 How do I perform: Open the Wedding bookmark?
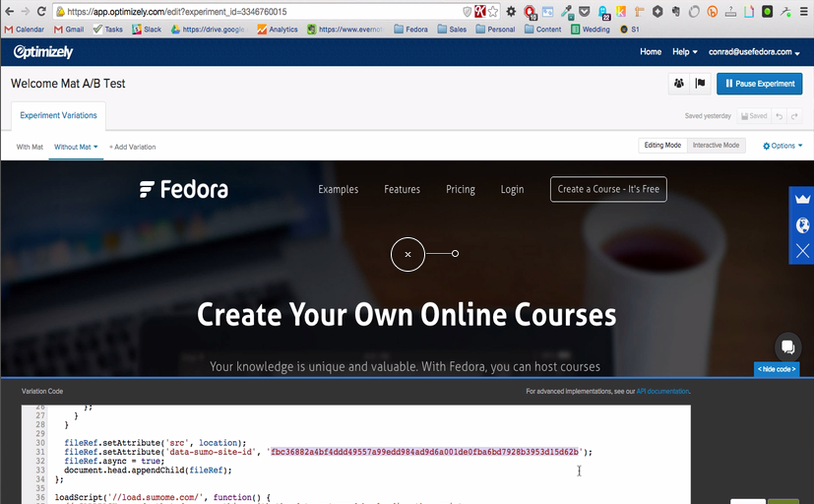(591, 30)
